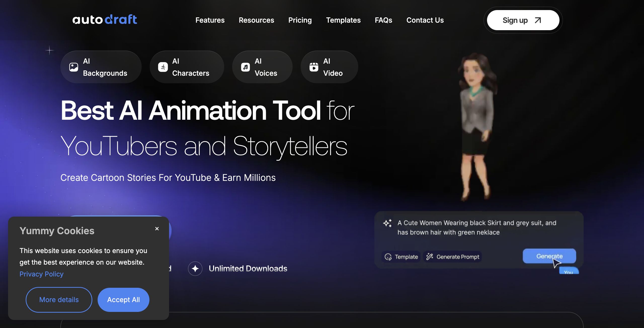Click the prompt text about Cute Women
This screenshot has height=328, width=644.
coord(477,228)
